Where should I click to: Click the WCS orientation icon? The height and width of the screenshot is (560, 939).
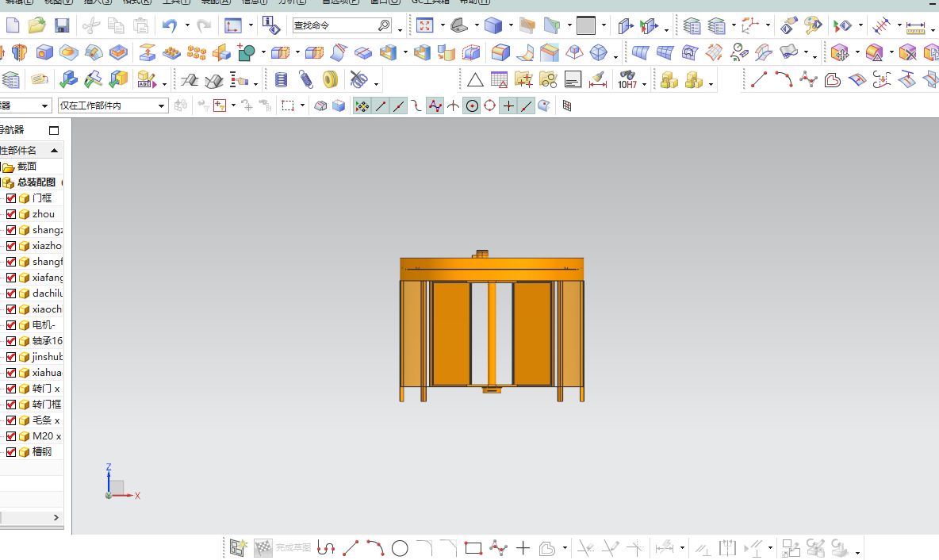pyautogui.click(x=233, y=25)
